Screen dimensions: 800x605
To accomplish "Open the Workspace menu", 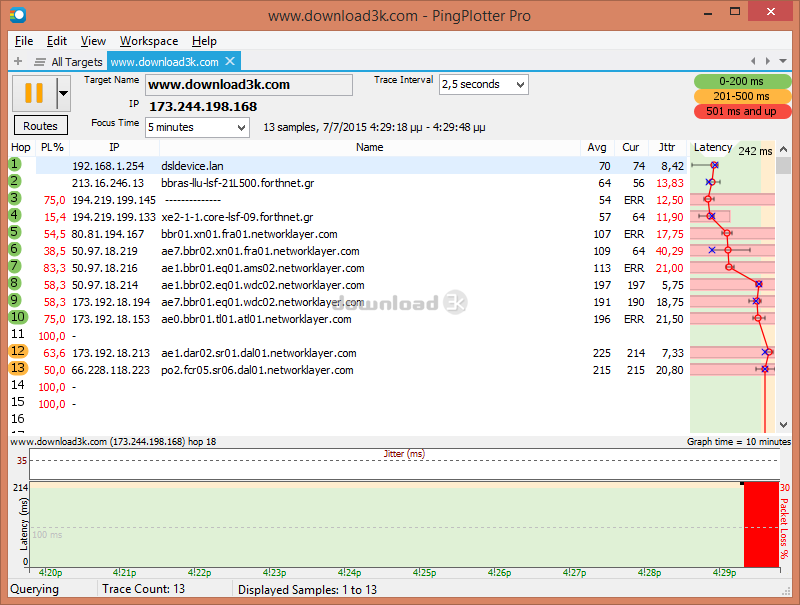I will [149, 41].
